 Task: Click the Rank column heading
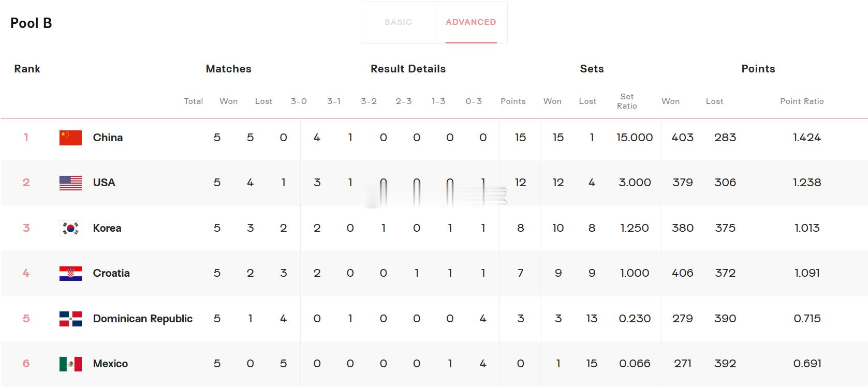[27, 69]
